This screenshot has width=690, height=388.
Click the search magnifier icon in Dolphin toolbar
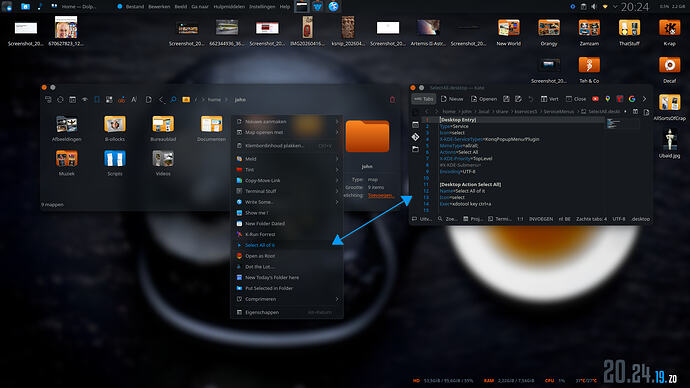[174, 100]
